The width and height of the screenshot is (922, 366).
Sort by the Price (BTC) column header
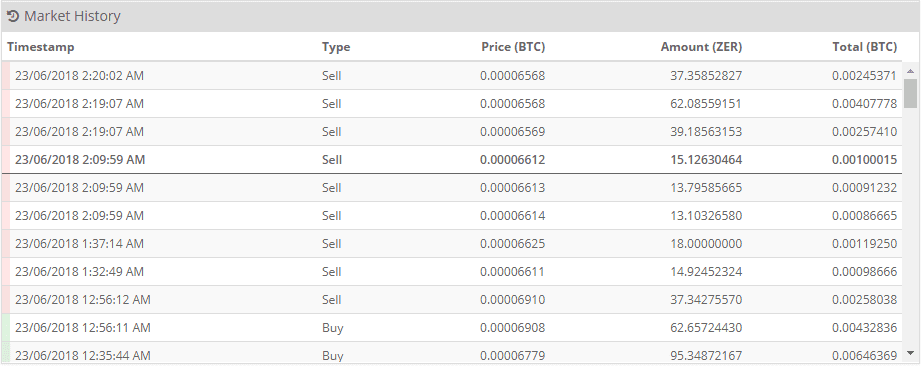tap(513, 47)
